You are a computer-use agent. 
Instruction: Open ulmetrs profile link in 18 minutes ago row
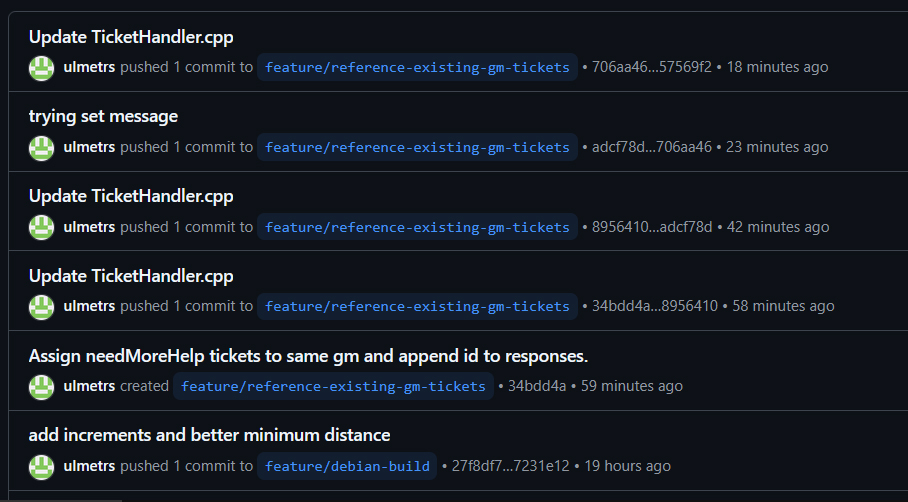[x=89, y=67]
